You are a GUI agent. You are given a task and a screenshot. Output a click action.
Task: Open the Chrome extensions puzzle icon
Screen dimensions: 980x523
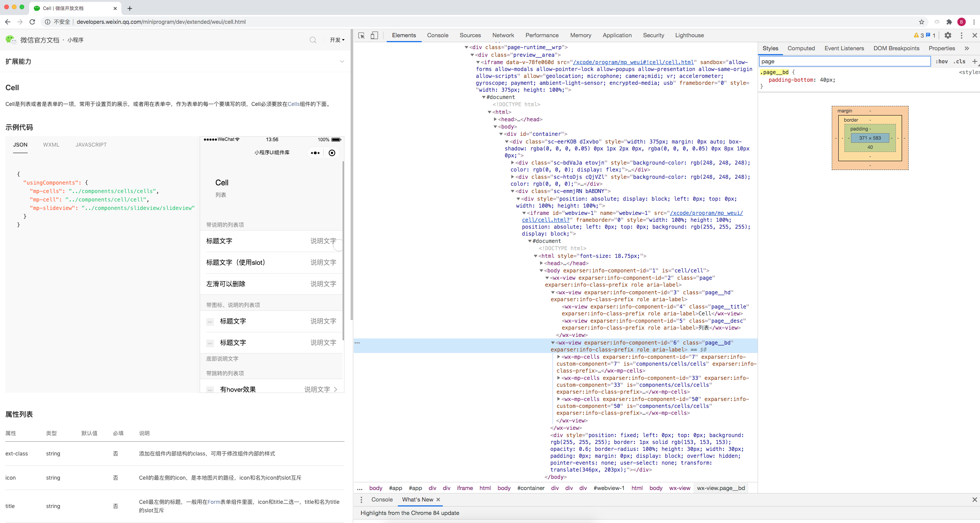tap(949, 22)
